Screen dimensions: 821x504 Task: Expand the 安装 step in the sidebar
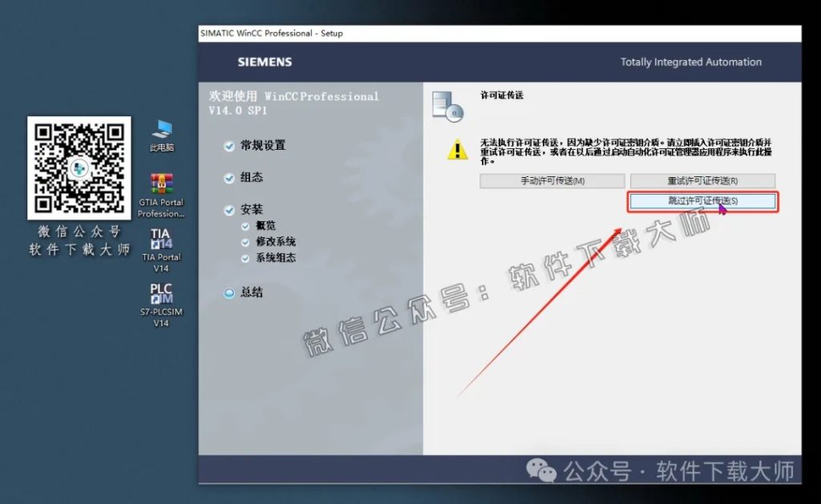pyautogui.click(x=231, y=209)
